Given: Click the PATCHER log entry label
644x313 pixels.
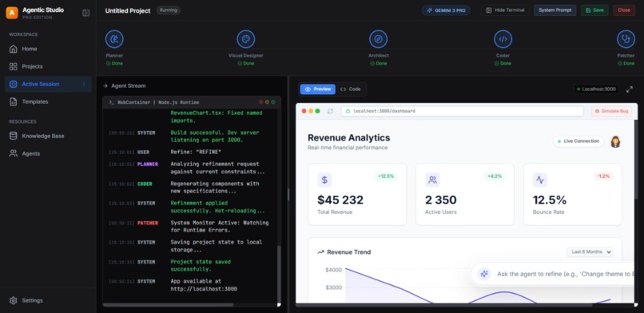Looking at the screenshot, I should tap(148, 223).
